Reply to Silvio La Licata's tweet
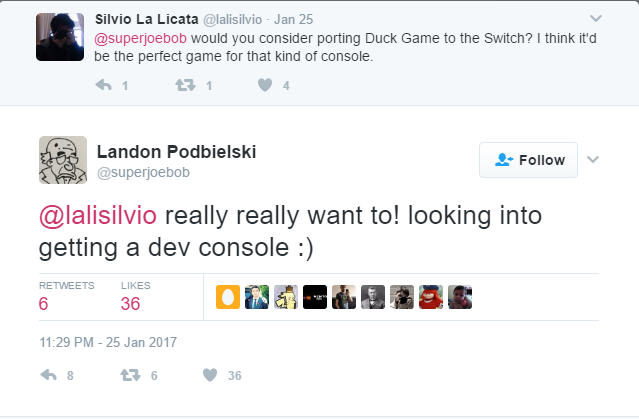The height and width of the screenshot is (419, 639). [104, 85]
